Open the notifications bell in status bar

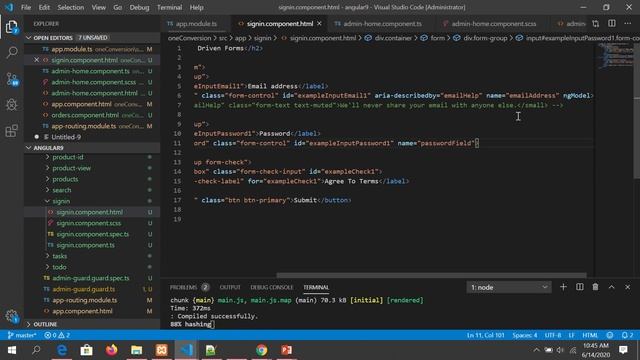(x=627, y=335)
